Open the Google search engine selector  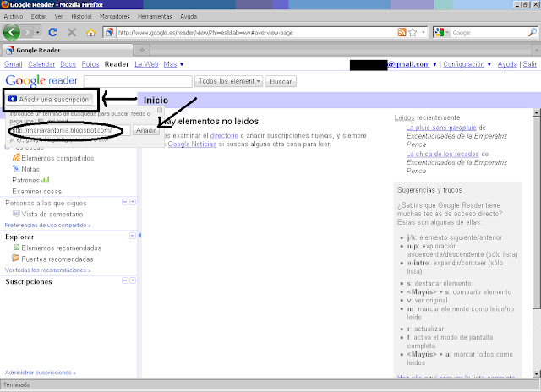(x=442, y=33)
